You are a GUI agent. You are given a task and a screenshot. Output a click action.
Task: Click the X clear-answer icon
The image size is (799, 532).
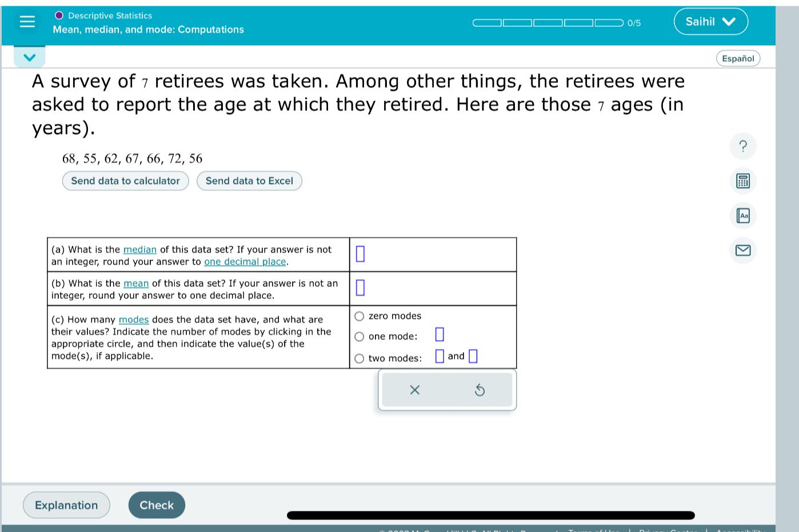(414, 390)
